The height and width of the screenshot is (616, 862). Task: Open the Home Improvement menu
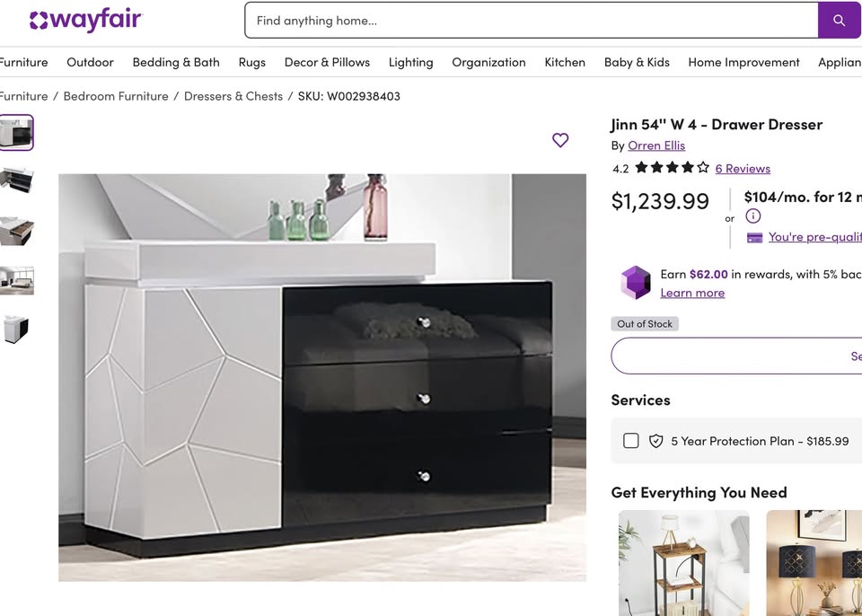pos(743,62)
